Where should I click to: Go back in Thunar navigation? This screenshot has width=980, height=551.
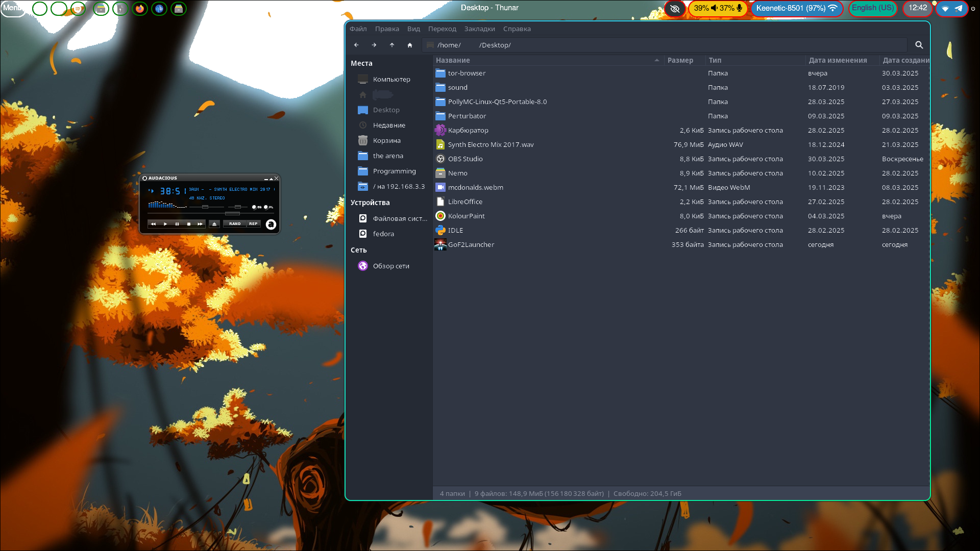tap(356, 45)
